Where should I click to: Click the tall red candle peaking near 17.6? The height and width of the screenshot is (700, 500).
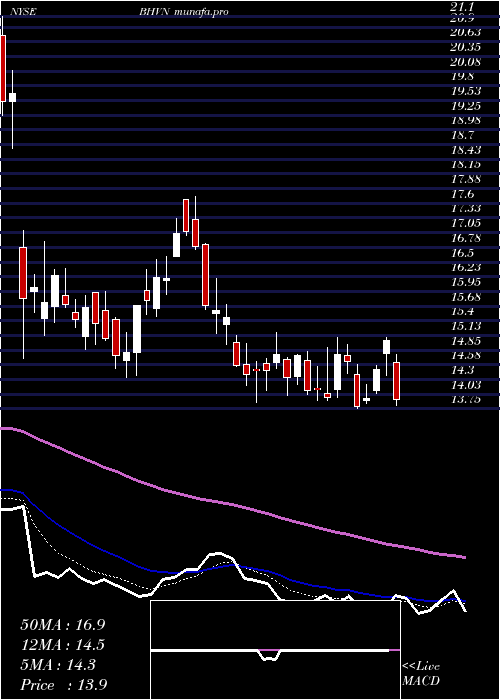pyautogui.click(x=186, y=215)
